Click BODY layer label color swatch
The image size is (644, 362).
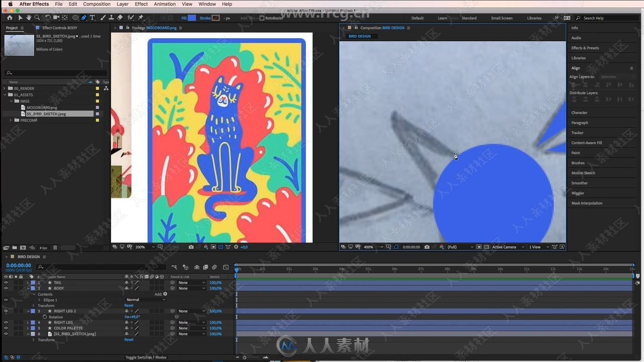click(x=33, y=288)
